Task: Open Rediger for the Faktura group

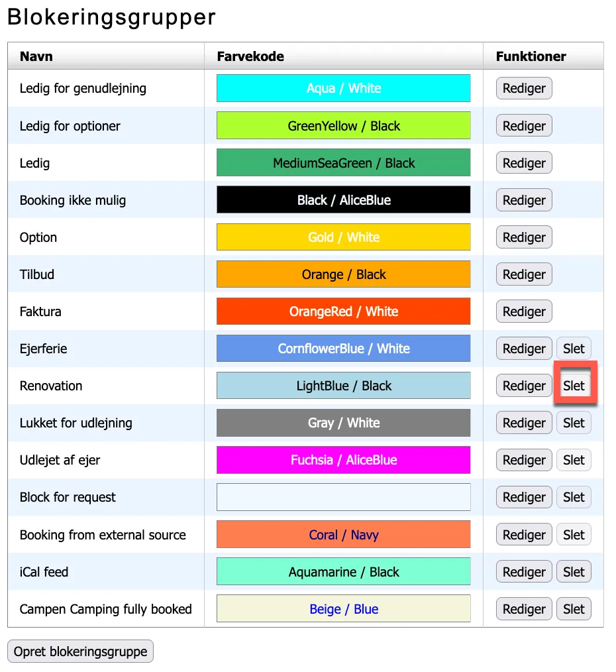Action: click(x=524, y=311)
